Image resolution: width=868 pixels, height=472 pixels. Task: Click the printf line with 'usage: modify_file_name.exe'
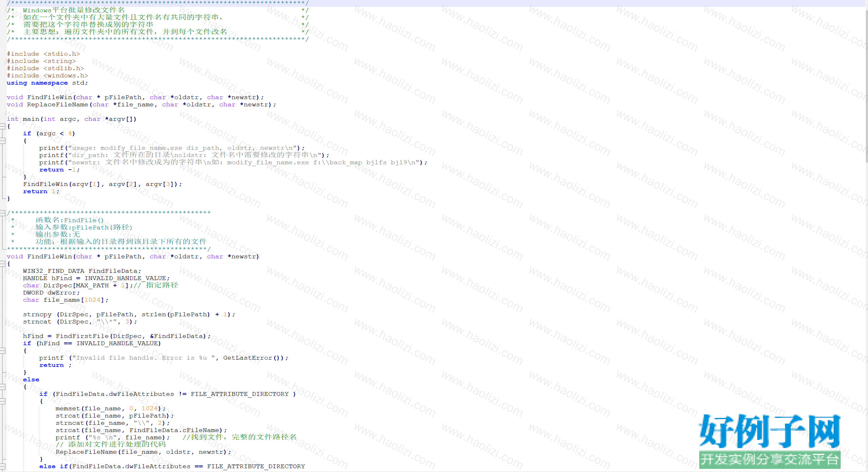pos(172,148)
